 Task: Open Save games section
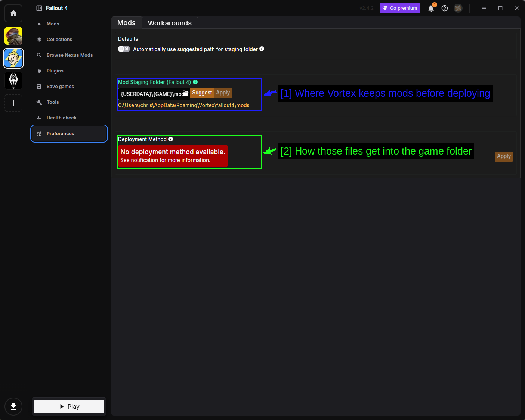(x=69, y=87)
